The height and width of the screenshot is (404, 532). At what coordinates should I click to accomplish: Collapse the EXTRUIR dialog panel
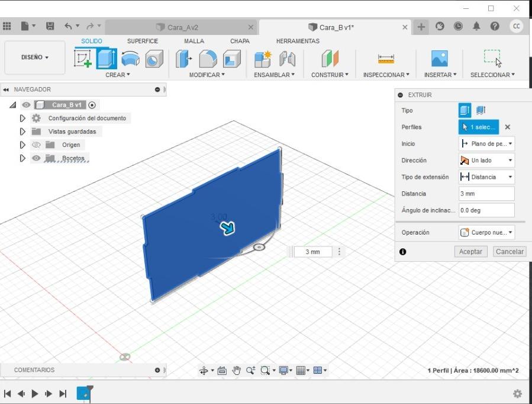pos(401,95)
